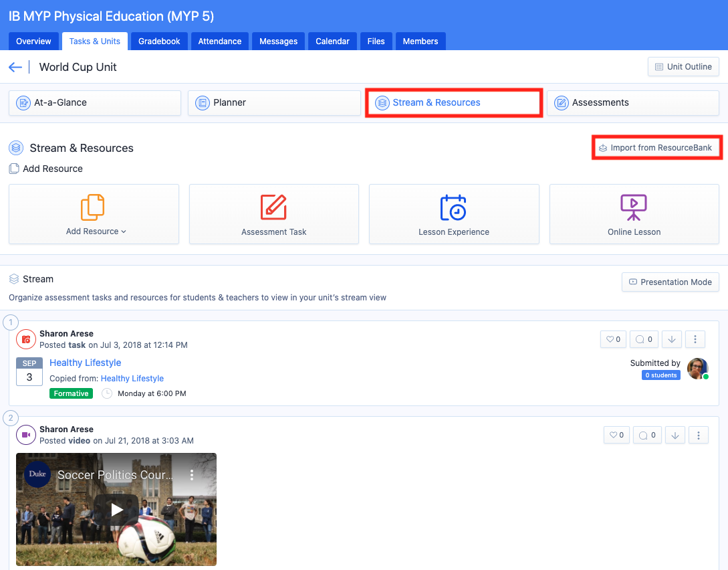Click the Assessment Task pencil icon

pos(273,207)
